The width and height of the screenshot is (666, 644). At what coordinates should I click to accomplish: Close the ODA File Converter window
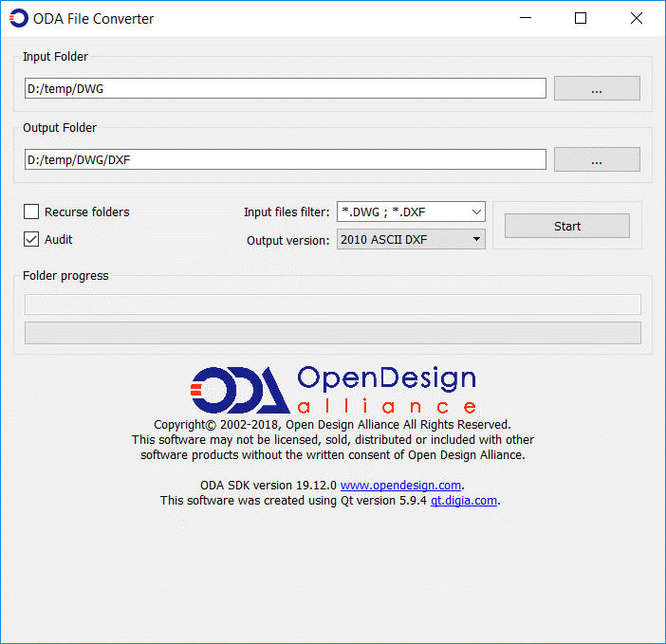coord(637,18)
